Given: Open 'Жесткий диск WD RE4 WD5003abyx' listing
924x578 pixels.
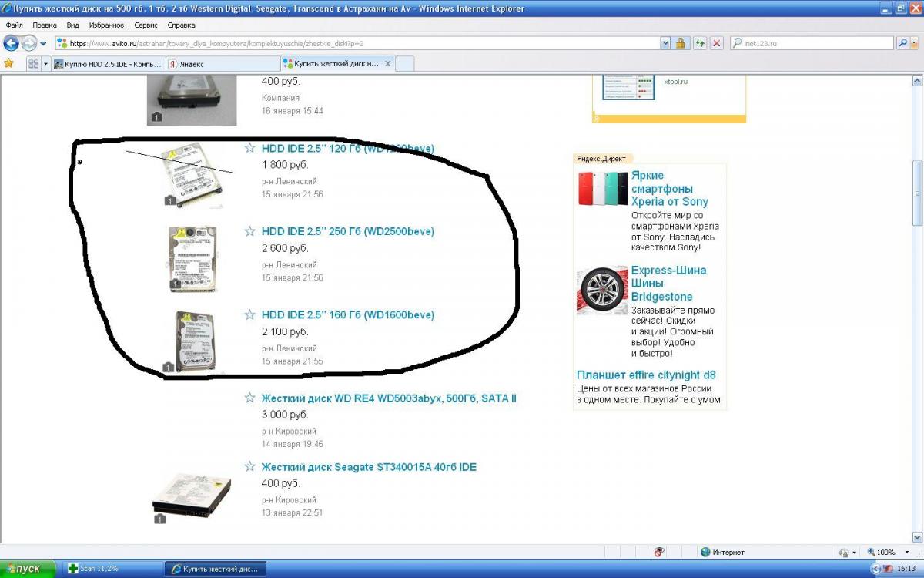Looking at the screenshot, I should click(389, 398).
